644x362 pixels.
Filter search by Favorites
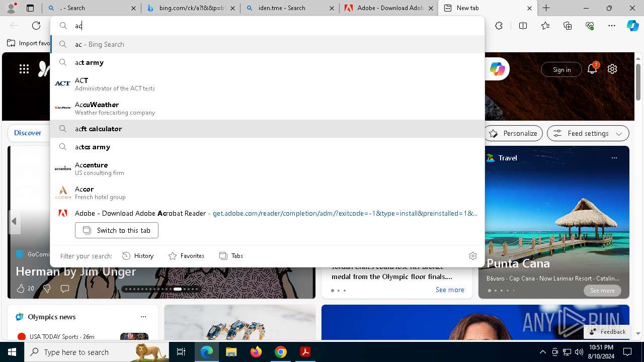(x=186, y=256)
